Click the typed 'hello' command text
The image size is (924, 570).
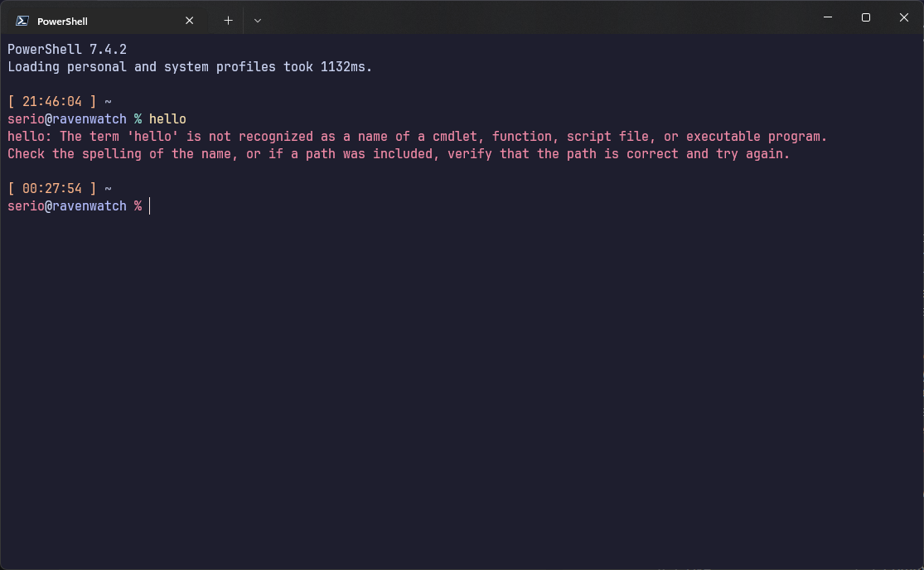coord(167,119)
